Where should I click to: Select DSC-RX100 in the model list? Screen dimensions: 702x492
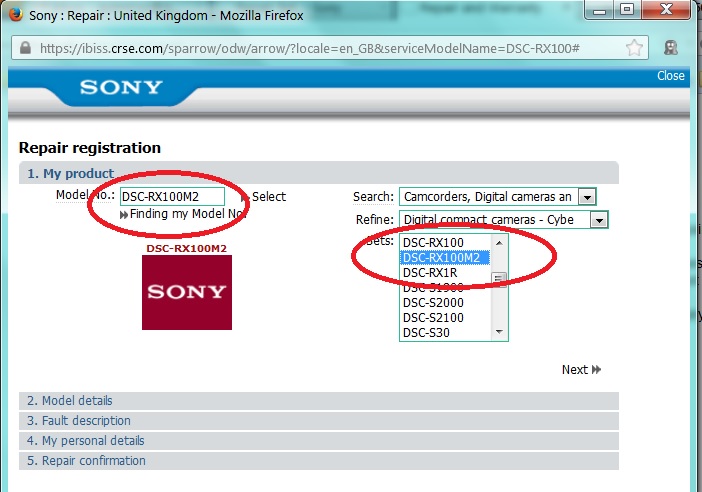click(x=432, y=243)
